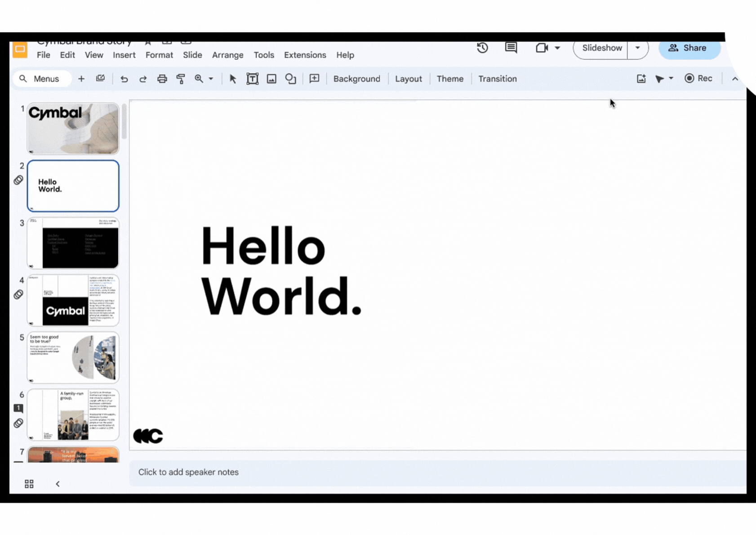756x535 pixels.
Task: Open version history clock icon
Action: point(482,48)
